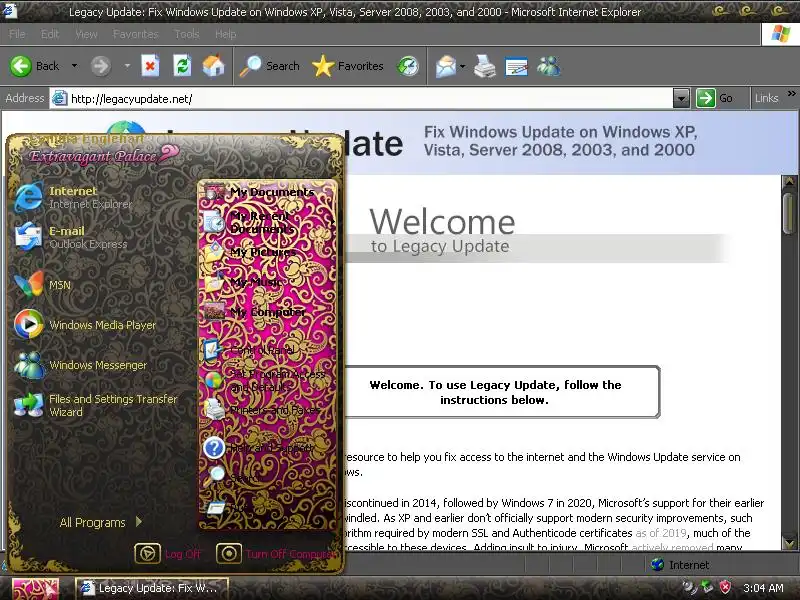Open Search in Start menu

[267, 477]
